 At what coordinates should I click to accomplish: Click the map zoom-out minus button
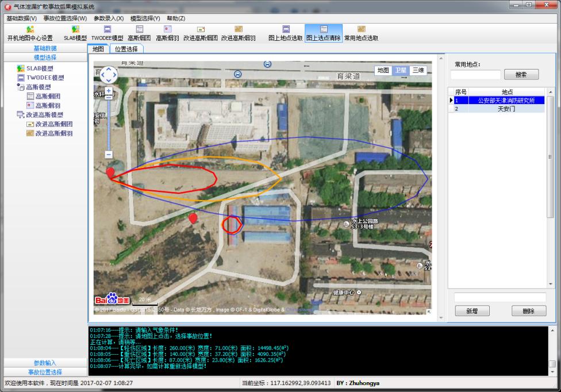109,154
